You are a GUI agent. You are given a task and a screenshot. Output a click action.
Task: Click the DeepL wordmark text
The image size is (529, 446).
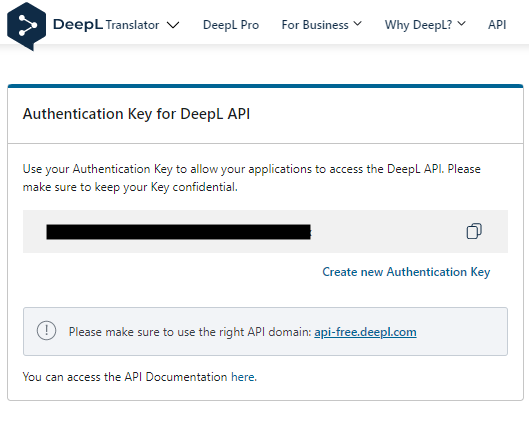78,25
